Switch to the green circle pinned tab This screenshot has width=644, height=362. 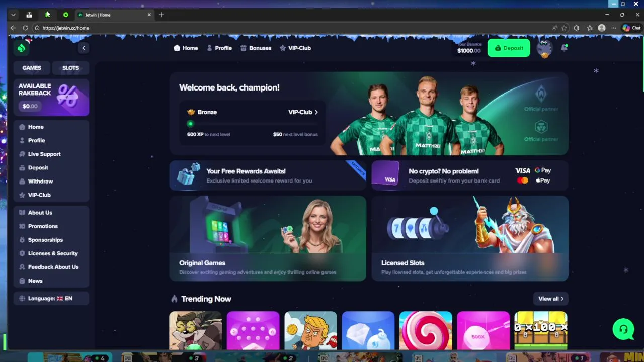(x=65, y=15)
